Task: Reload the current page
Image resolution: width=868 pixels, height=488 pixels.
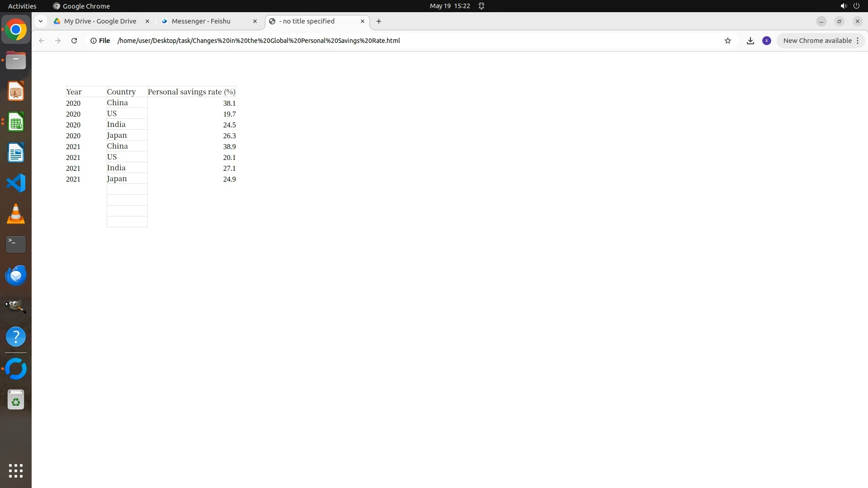Action: [x=74, y=41]
